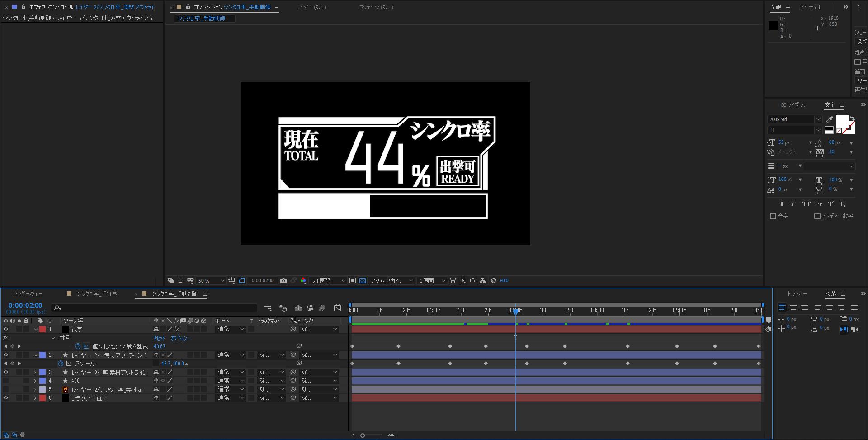Pick a color with the eyedropper in the Character panel
The image size is (868, 440).
829,119
